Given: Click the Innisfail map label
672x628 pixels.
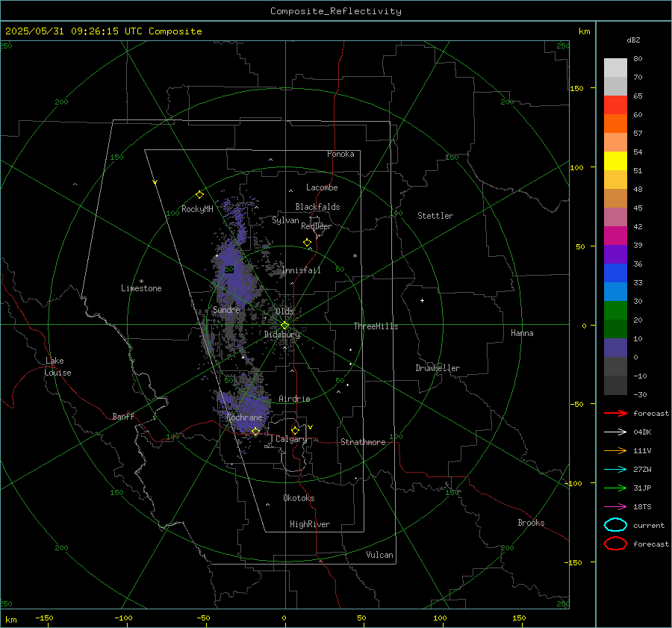Looking at the screenshot, I should pos(301,270).
